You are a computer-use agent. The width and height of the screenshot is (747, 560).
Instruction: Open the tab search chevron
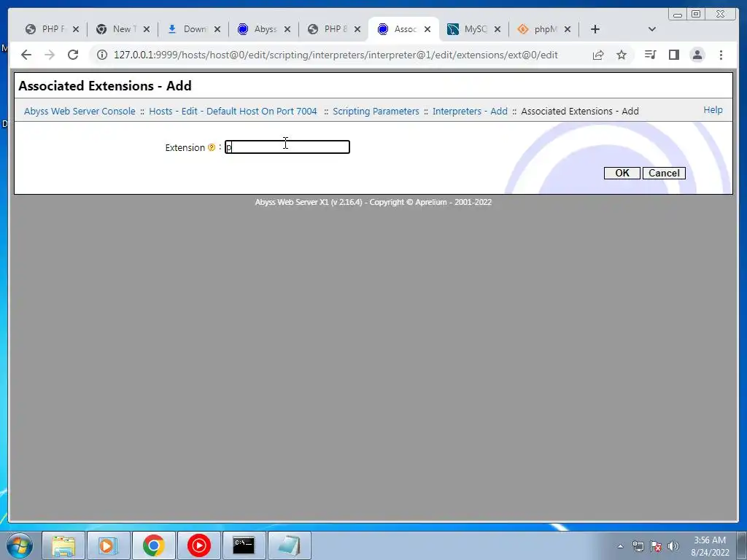click(x=652, y=29)
